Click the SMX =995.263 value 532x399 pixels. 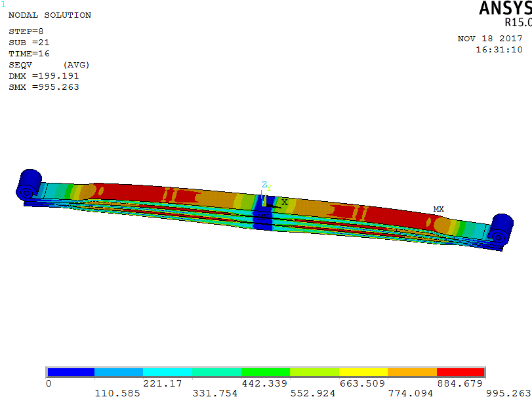(44, 87)
